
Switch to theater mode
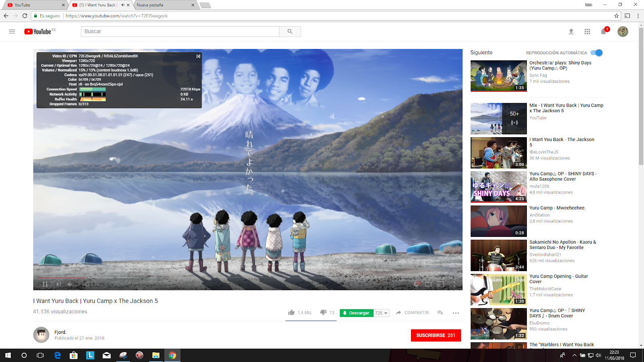click(x=428, y=284)
